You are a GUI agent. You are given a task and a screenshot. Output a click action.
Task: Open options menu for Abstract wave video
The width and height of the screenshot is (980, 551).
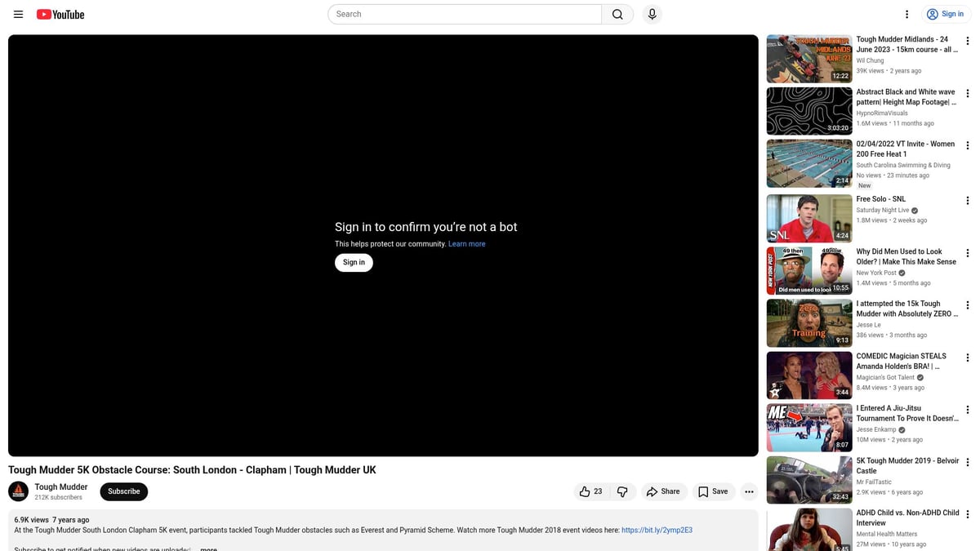(x=968, y=93)
